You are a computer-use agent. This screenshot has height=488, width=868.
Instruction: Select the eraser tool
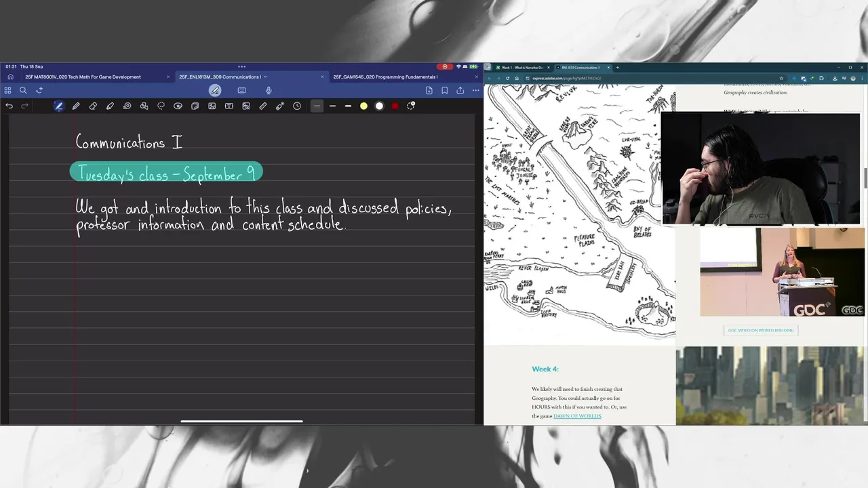[93, 106]
